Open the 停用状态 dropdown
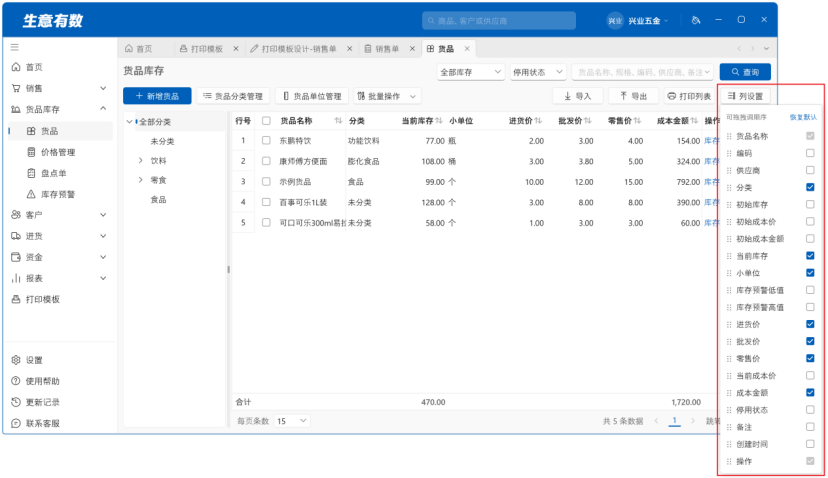Image resolution: width=828 pixels, height=478 pixels. (x=538, y=72)
